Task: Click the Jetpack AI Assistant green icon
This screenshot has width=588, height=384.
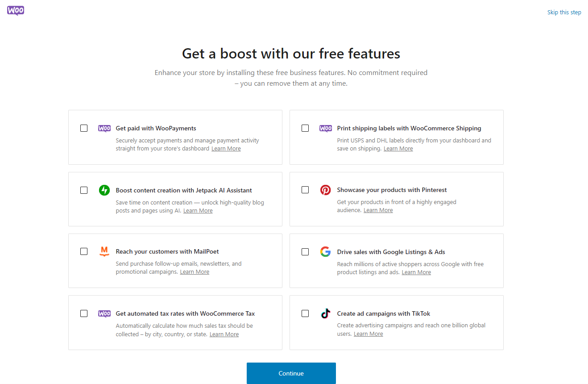Action: coord(104,190)
